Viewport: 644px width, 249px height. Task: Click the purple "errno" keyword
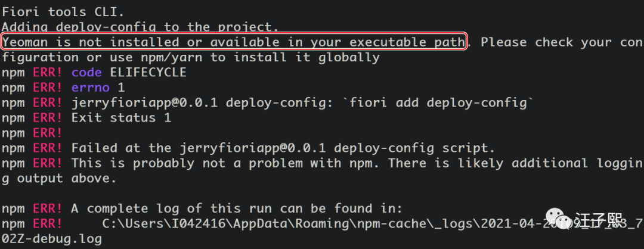(91, 88)
